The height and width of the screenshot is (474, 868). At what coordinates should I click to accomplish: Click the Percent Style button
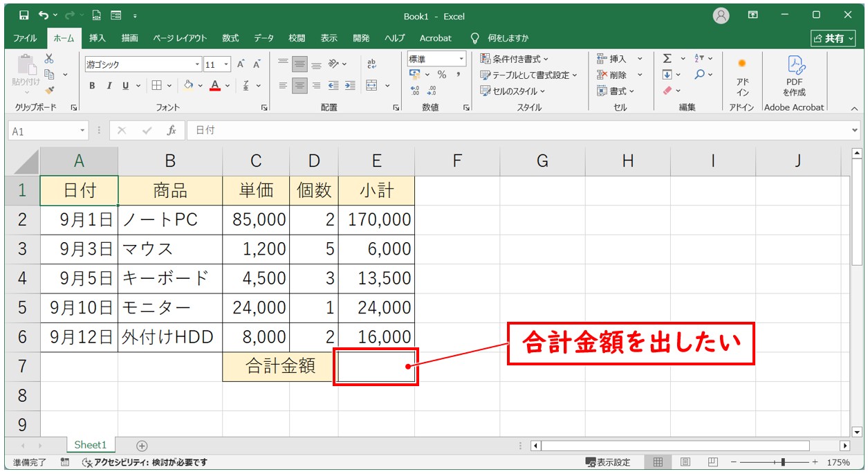441,75
